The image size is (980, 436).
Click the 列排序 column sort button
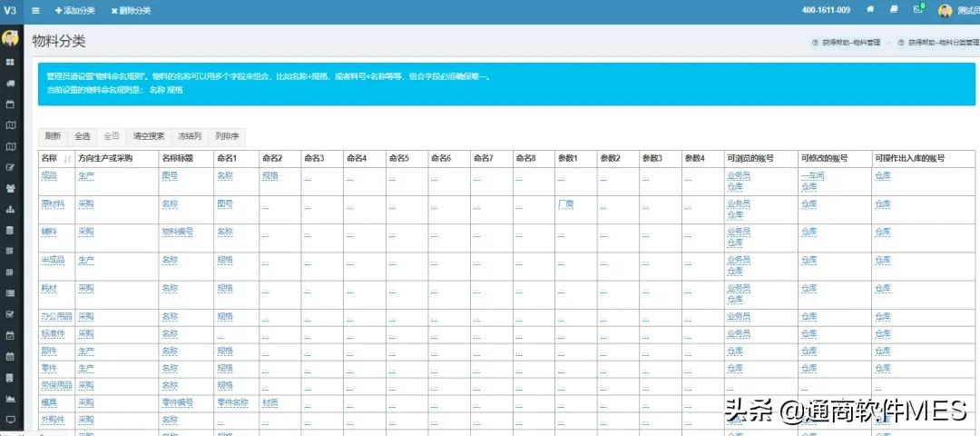click(x=227, y=135)
